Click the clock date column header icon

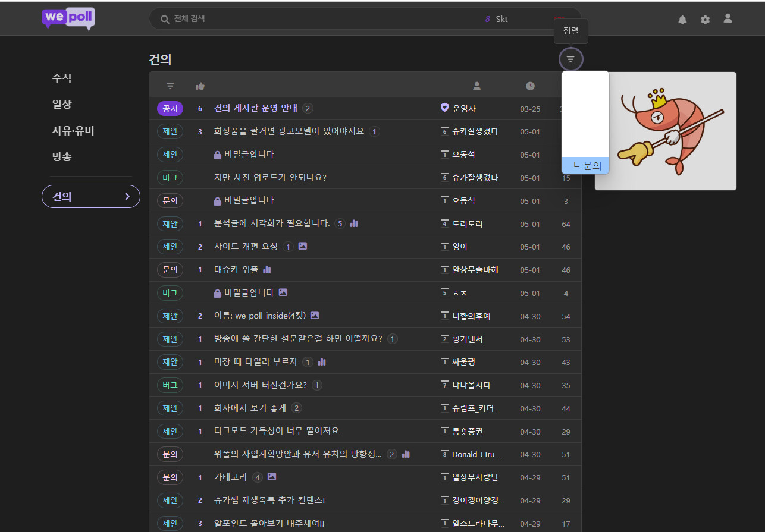530,86
